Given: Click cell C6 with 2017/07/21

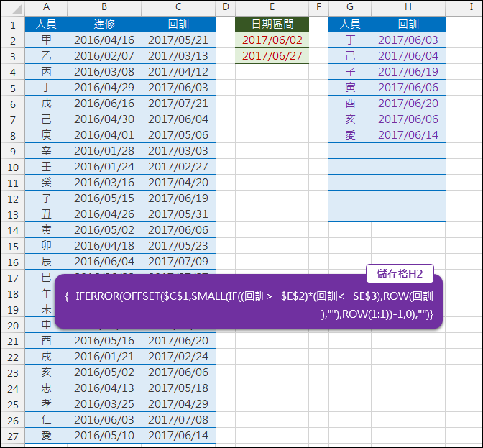Looking at the screenshot, I should (178, 104).
